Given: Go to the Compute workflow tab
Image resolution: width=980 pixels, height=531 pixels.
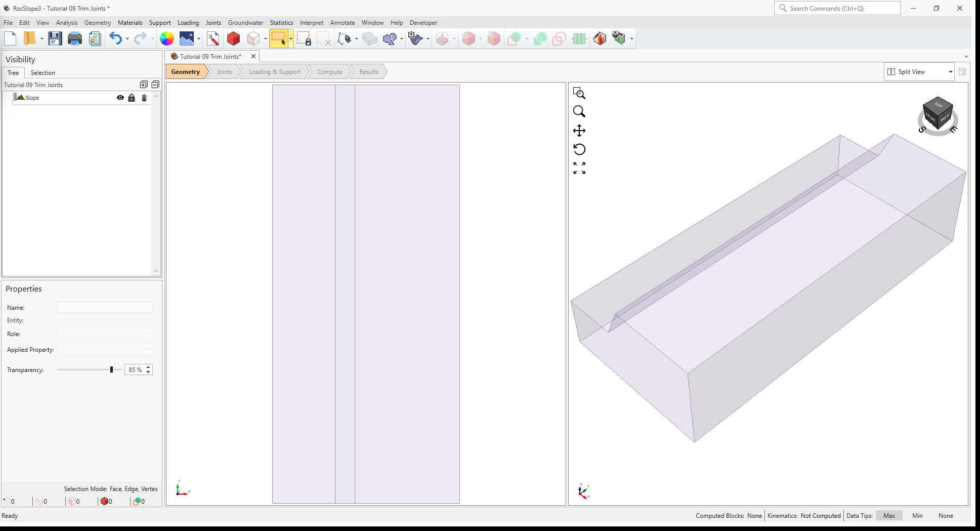Looking at the screenshot, I should (330, 72).
